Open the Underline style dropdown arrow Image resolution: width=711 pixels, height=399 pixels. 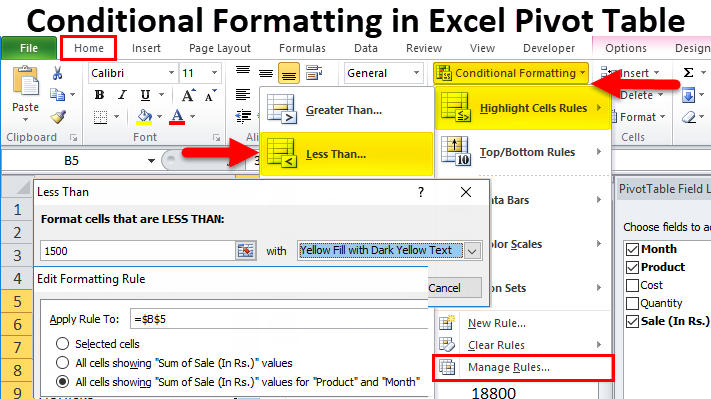tap(161, 95)
